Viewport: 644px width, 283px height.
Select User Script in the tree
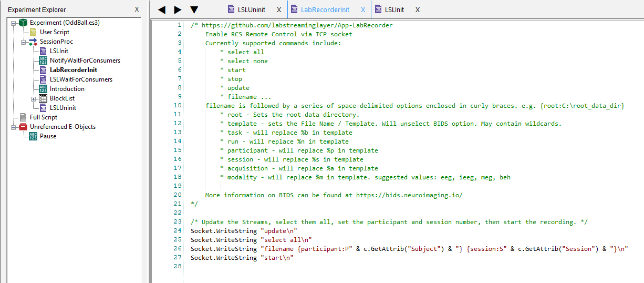(x=55, y=32)
